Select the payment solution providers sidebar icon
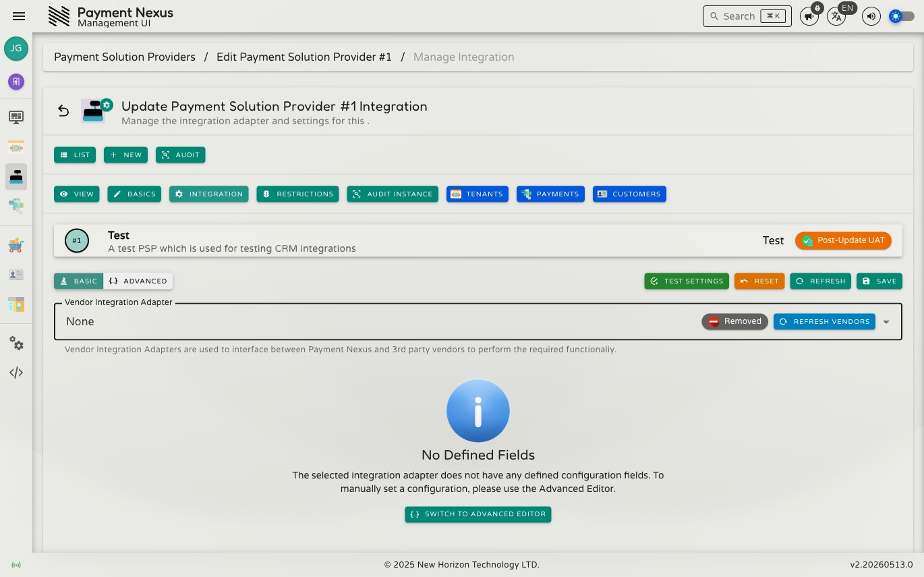This screenshot has width=924, height=577. point(16,177)
